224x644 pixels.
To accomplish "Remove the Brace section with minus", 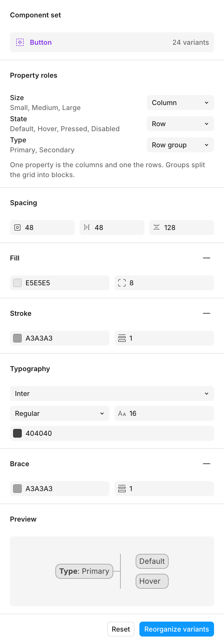I will [207, 464].
